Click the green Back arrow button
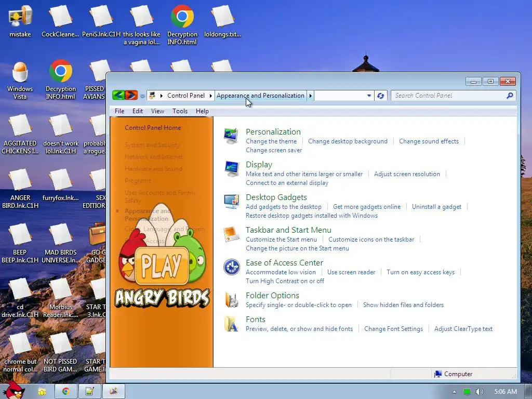Screen dimensions: 532x399 (118, 96)
